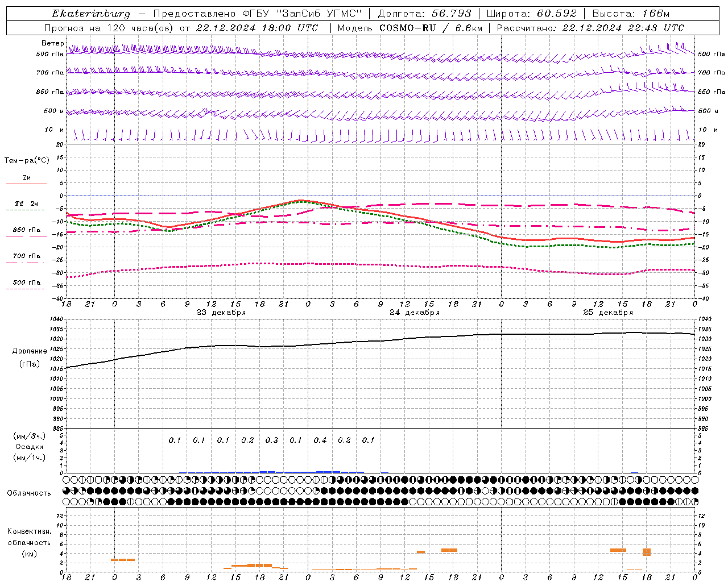
Task: Click the orange convective block at 18h 25 декабря
Action: pyautogui.click(x=647, y=552)
